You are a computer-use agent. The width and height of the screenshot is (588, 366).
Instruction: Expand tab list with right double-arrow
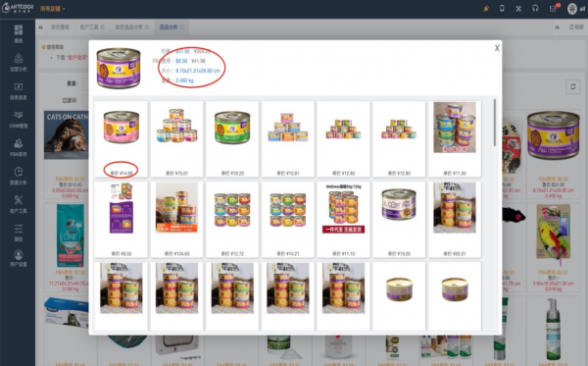[x=558, y=27]
